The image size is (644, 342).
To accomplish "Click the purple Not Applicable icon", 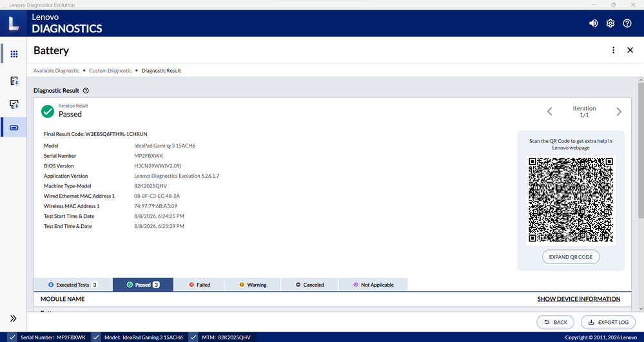I will [356, 285].
